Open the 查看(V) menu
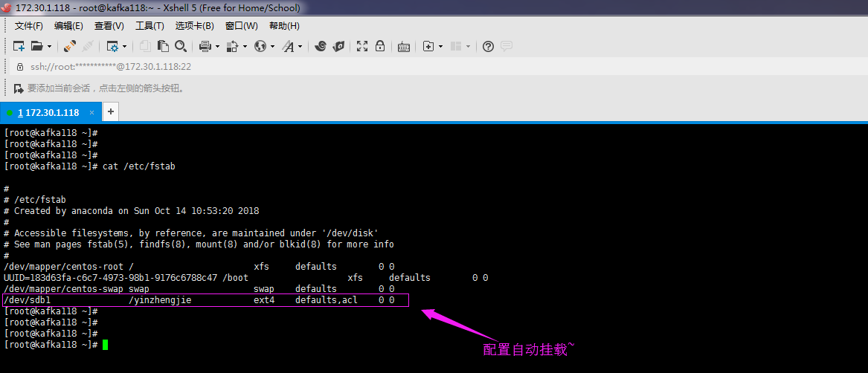The width and height of the screenshot is (868, 373). (x=109, y=26)
